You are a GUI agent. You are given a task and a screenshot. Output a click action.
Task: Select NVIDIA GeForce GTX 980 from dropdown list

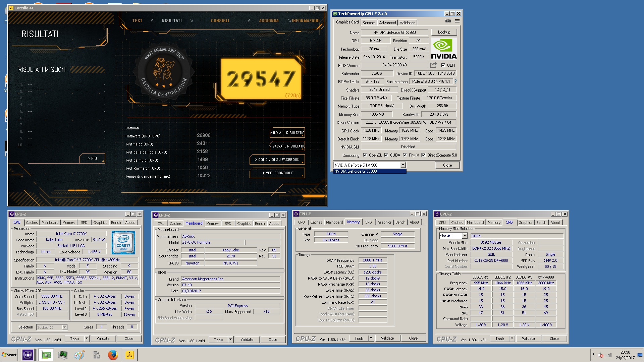pos(370,171)
